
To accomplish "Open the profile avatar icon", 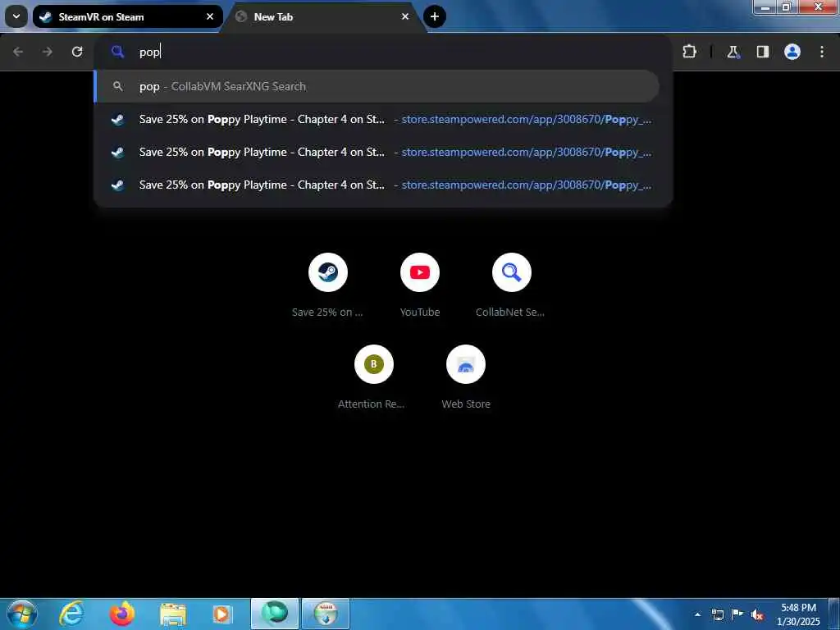I will click(x=792, y=52).
